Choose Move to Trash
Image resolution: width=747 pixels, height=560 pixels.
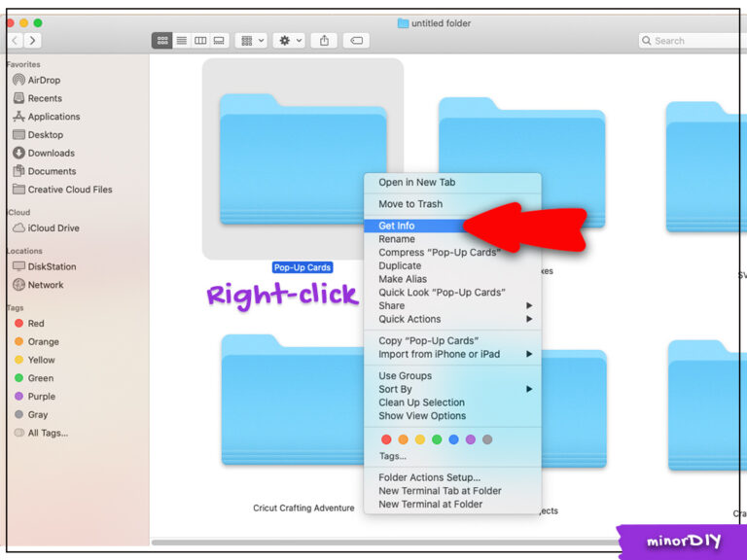452,204
